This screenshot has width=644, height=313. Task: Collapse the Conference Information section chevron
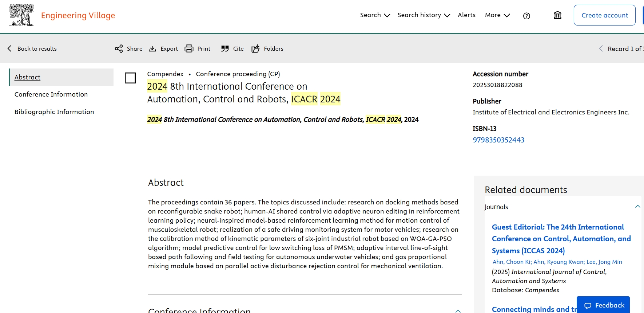tap(458, 311)
